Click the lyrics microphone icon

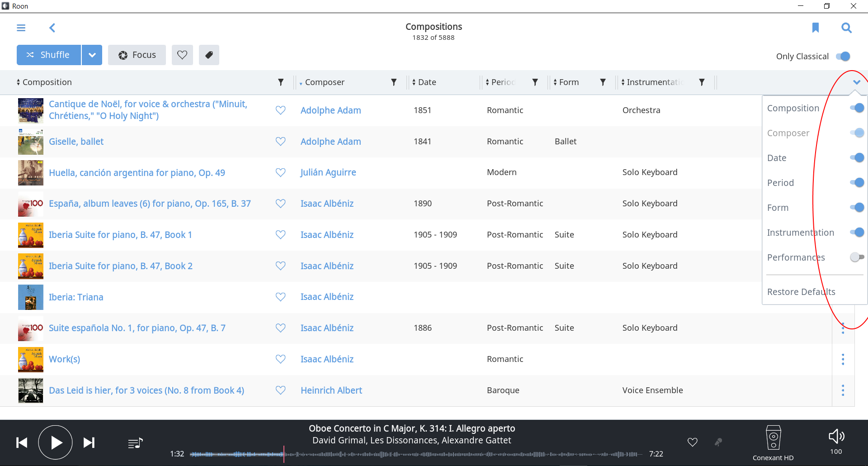[x=718, y=442]
